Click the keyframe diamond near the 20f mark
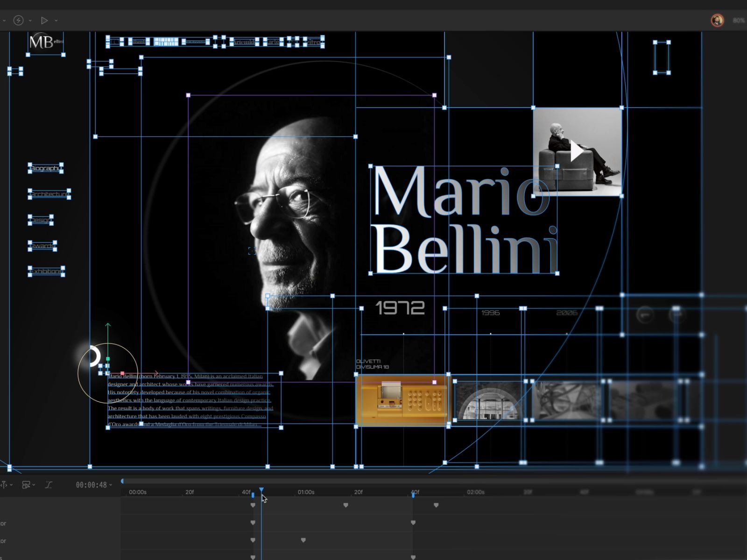Image resolution: width=747 pixels, height=560 pixels. pyautogui.click(x=346, y=505)
